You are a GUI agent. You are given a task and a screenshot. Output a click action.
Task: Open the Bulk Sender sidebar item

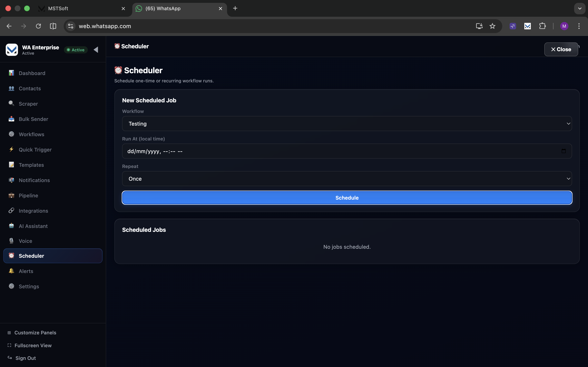click(33, 119)
